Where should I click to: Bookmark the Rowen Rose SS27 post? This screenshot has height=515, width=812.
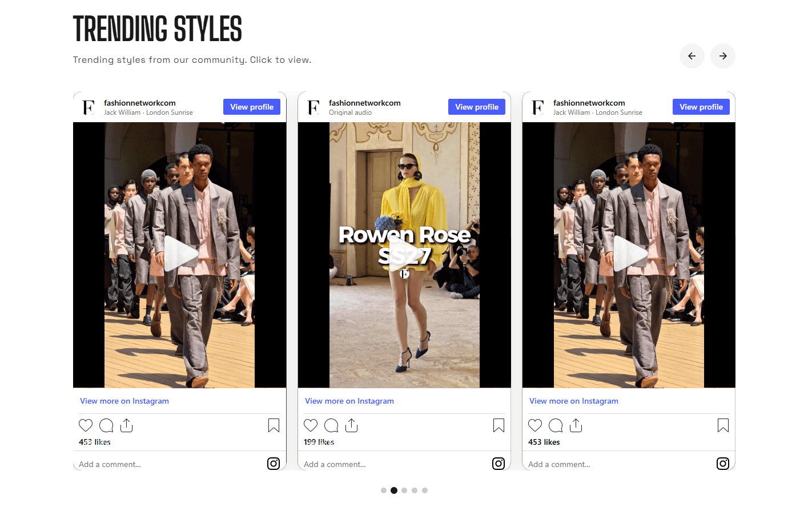(x=499, y=425)
